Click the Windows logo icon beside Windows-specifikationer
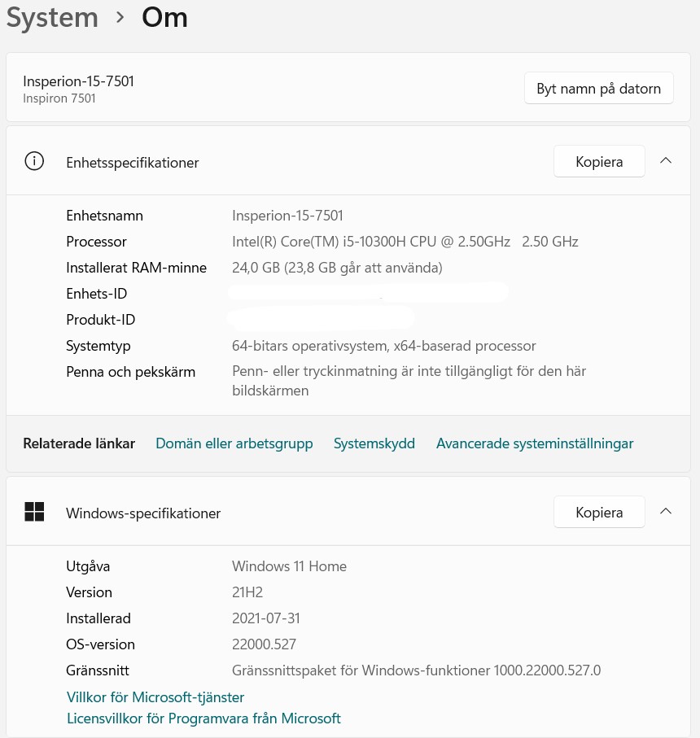The height and width of the screenshot is (738, 700). (x=34, y=512)
